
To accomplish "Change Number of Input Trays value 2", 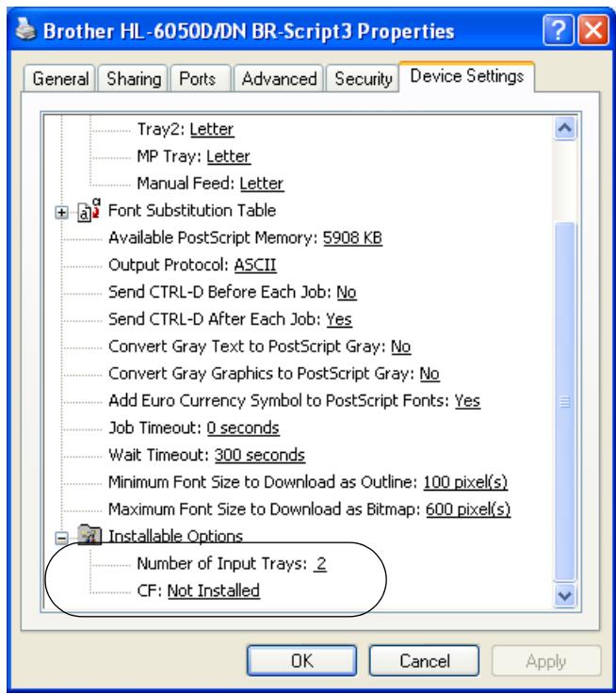I will point(319,563).
